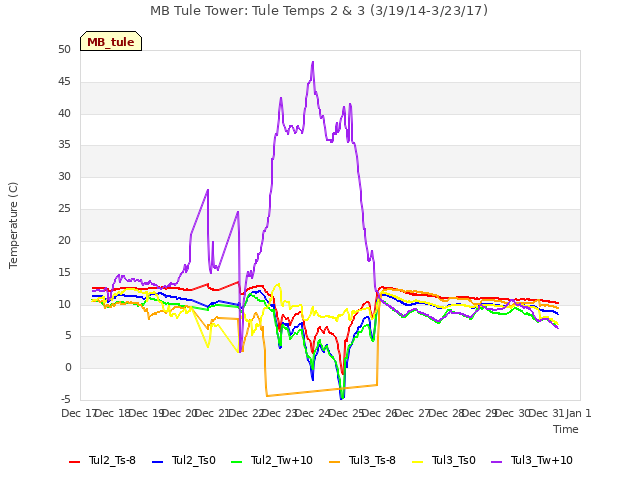Click the purple Tul3_Tw+10 legend swatch

(497, 462)
